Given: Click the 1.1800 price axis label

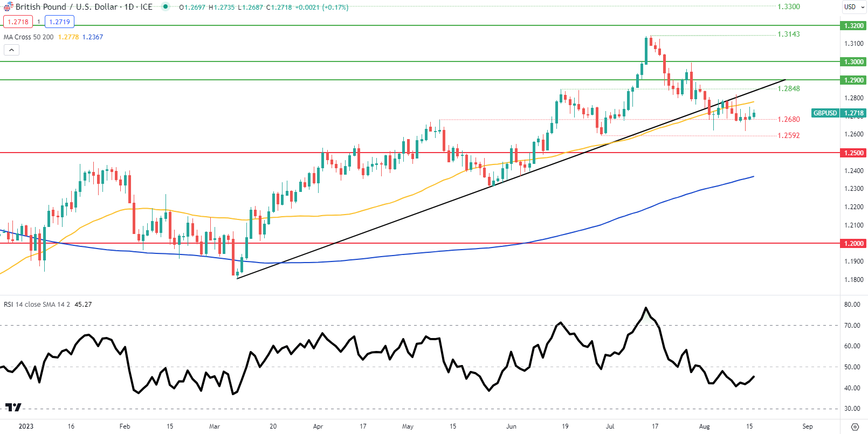Looking at the screenshot, I should [853, 280].
